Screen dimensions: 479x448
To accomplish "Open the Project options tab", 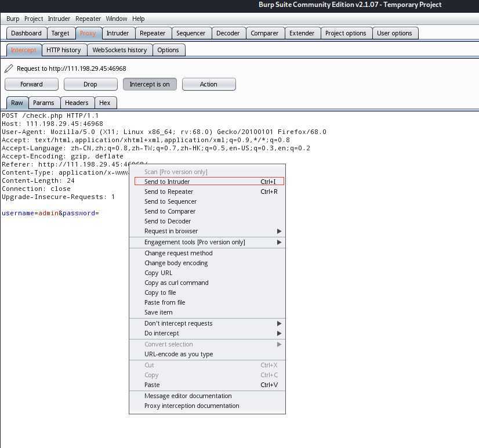I will tap(346, 33).
